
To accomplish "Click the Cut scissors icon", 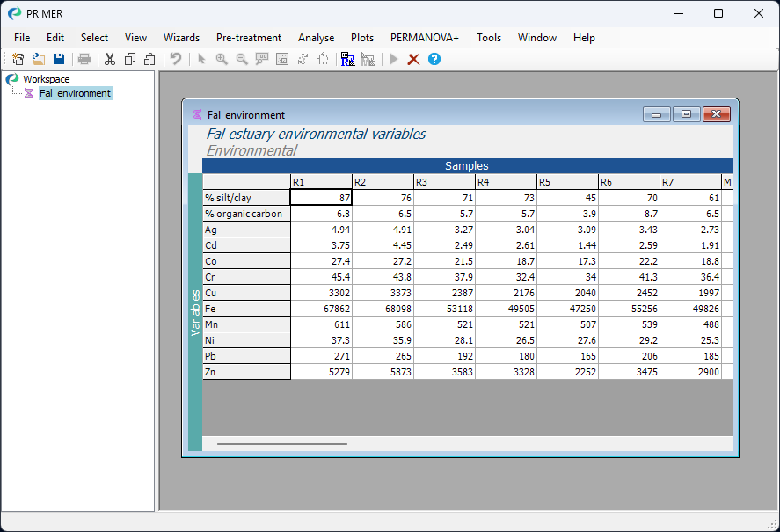I will coord(110,59).
